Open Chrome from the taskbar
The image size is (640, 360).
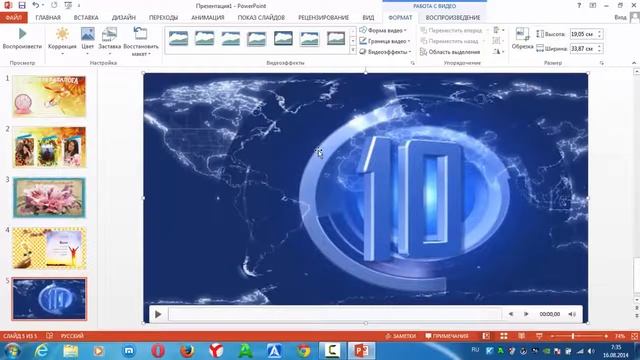coord(303,351)
